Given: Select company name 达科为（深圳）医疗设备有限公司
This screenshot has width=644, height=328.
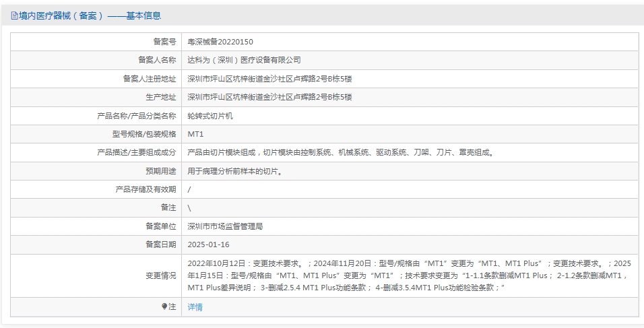Looking at the screenshot, I should tap(244, 61).
